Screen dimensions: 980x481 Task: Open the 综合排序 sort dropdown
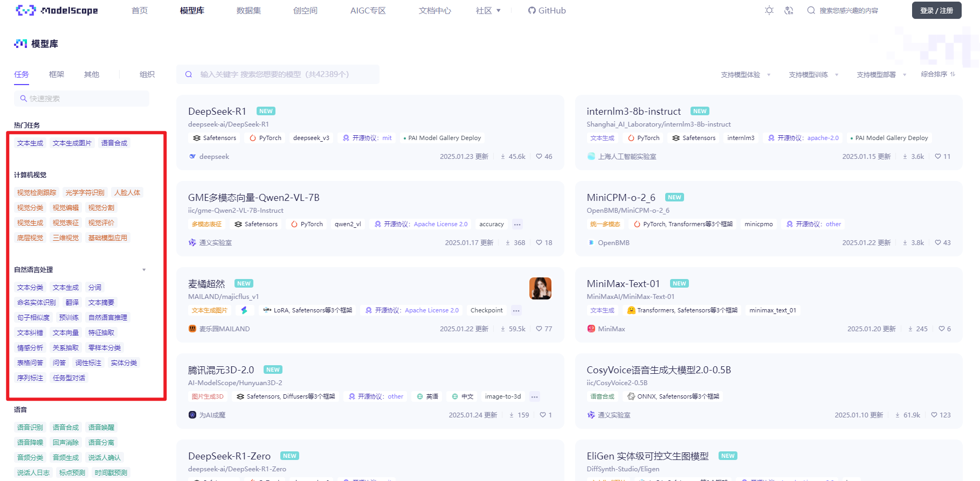coord(938,74)
